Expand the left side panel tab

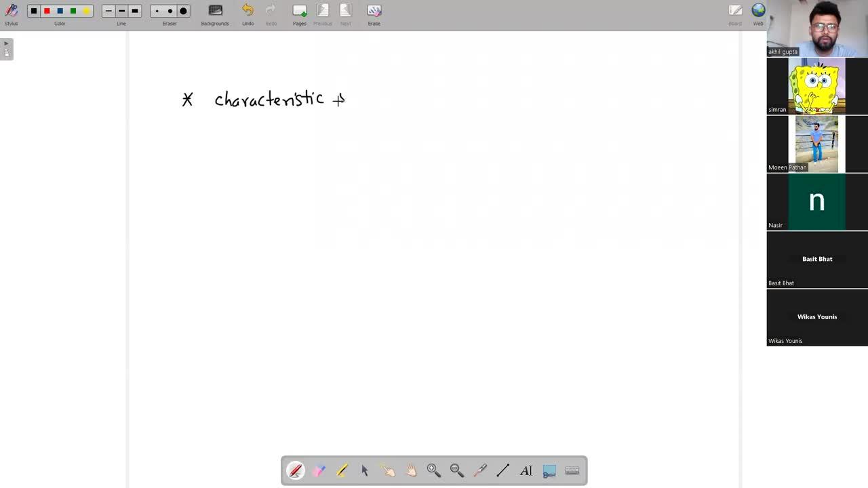[x=6, y=49]
